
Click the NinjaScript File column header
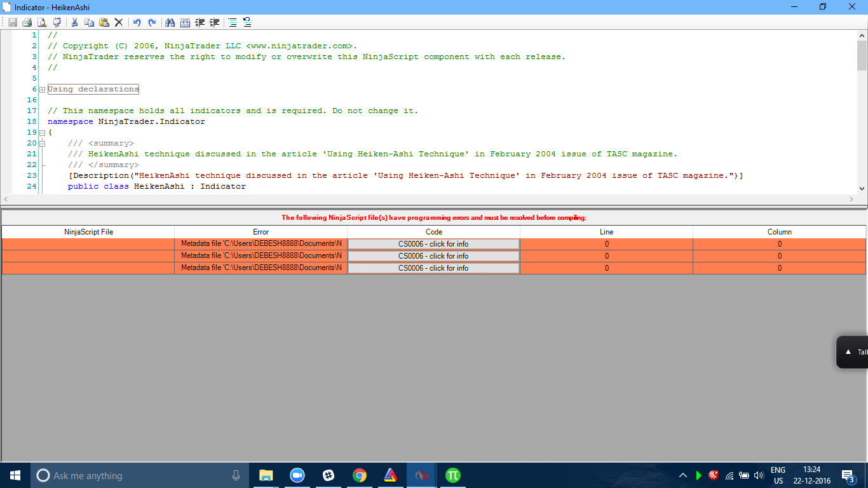(x=88, y=232)
